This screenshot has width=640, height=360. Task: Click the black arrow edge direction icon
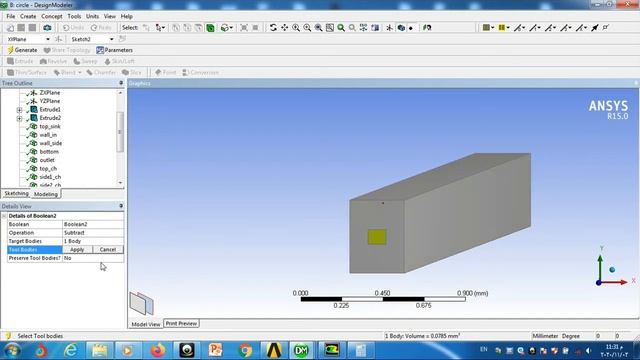(595, 27)
